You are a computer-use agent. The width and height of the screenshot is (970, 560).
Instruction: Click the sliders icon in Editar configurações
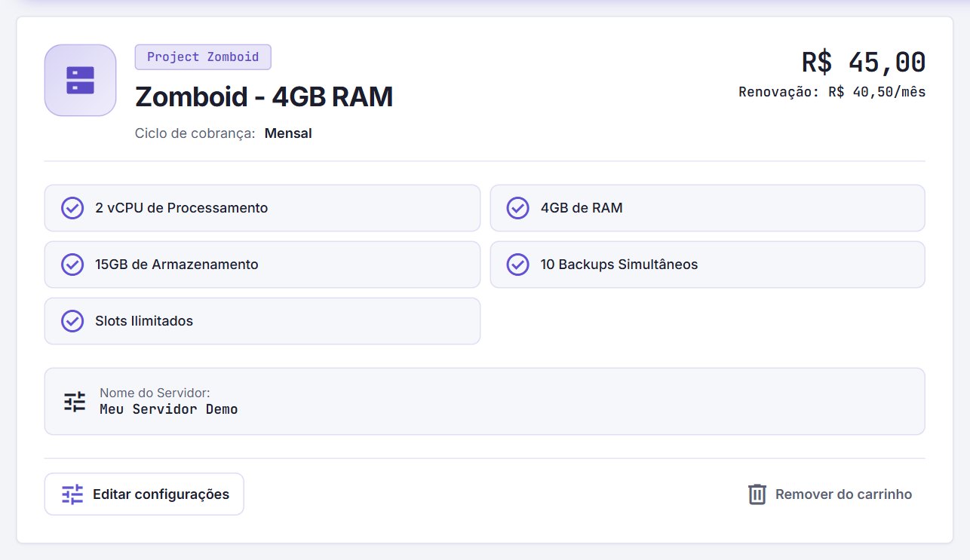tap(72, 494)
